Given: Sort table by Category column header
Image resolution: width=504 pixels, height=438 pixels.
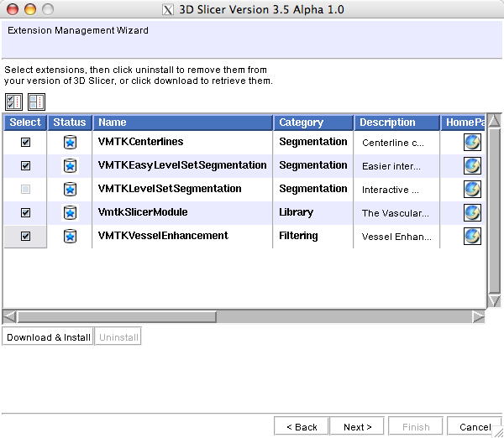Looking at the screenshot, I should 313,123.
